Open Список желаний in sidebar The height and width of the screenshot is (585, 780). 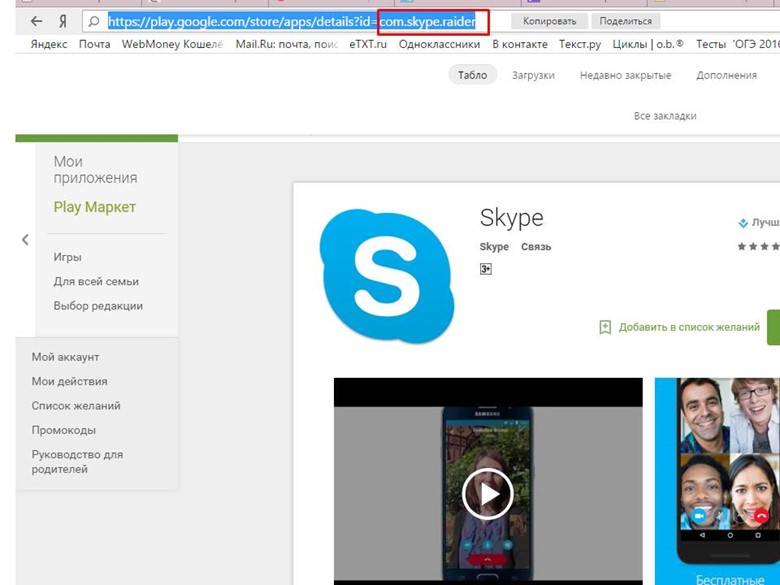76,406
